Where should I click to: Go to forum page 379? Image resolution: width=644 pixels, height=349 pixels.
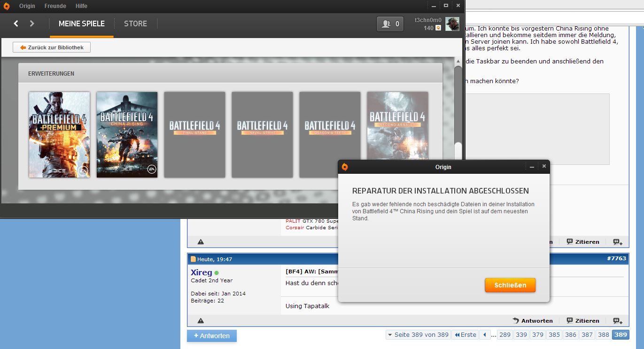point(538,335)
